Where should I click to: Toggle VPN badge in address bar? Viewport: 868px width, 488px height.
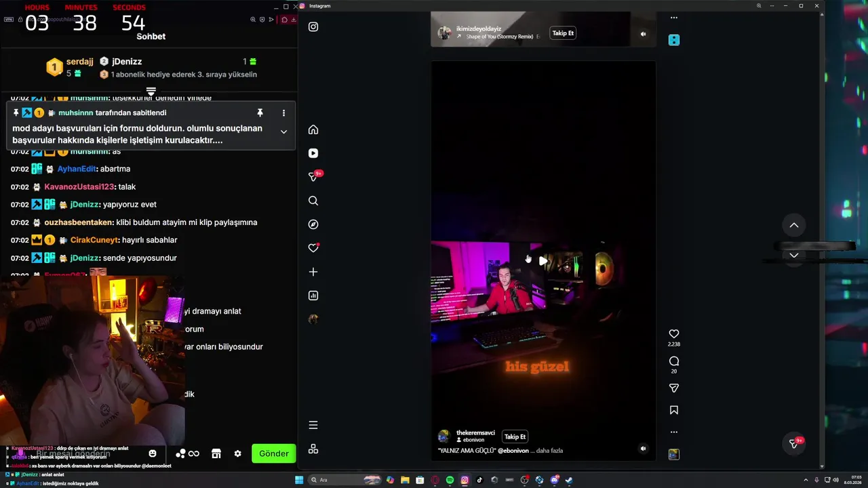[9, 20]
